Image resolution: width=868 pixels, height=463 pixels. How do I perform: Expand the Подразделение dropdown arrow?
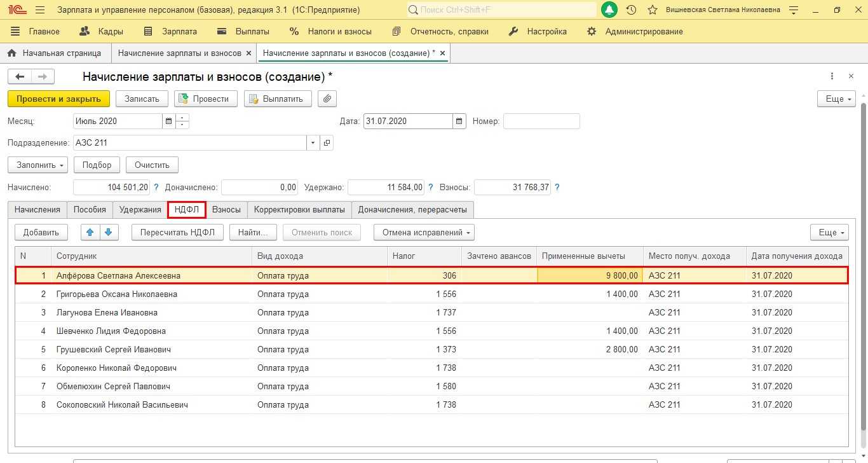313,143
